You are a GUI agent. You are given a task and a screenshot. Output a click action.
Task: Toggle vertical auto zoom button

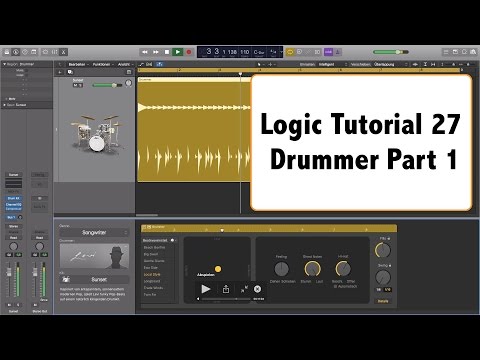click(425, 64)
